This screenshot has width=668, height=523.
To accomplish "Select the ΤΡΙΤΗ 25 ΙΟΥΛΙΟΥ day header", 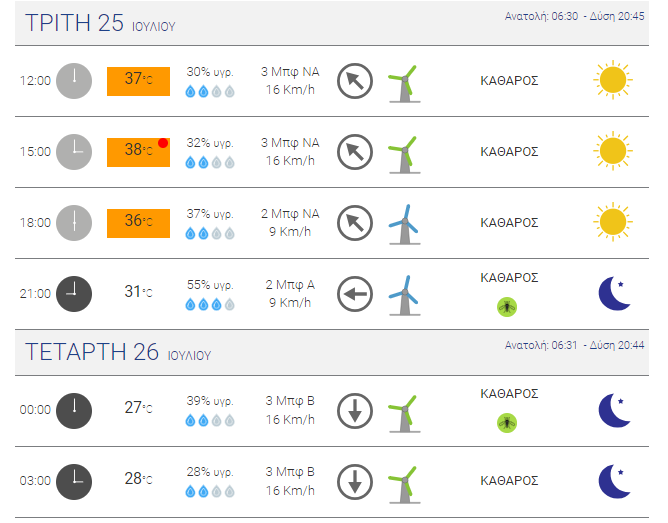I will [x=332, y=23].
